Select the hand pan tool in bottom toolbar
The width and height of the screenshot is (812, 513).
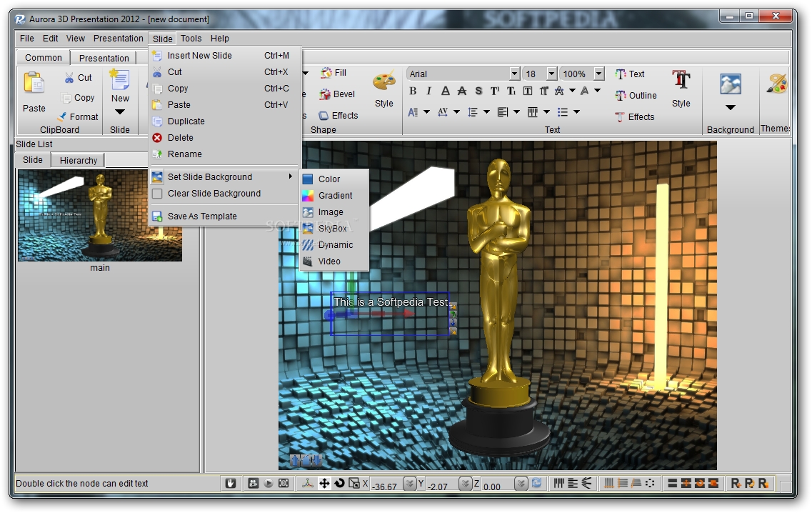(231, 484)
